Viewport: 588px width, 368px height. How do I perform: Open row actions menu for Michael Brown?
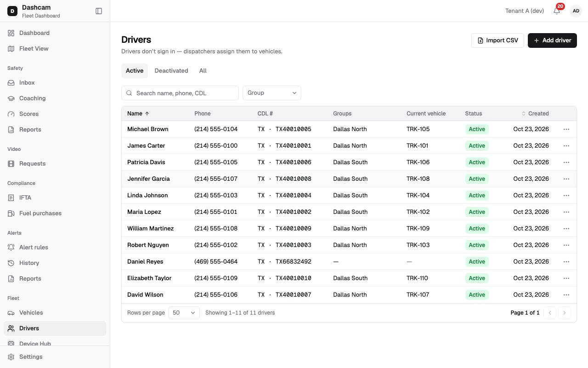point(566,129)
